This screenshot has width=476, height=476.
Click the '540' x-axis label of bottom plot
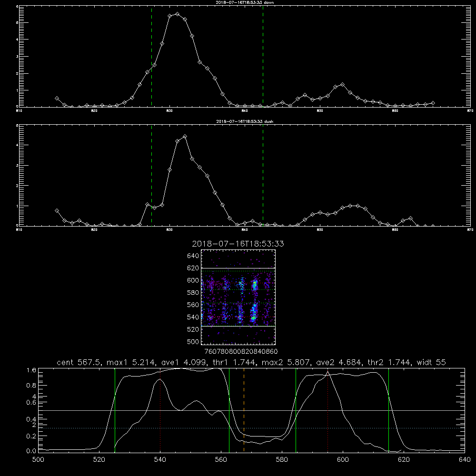tap(160, 459)
